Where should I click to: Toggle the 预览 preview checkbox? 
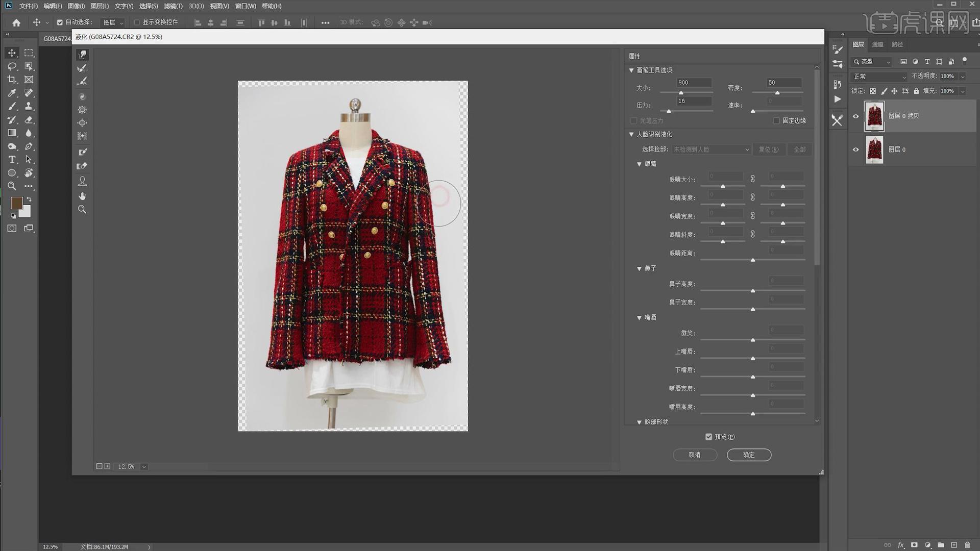tap(708, 437)
